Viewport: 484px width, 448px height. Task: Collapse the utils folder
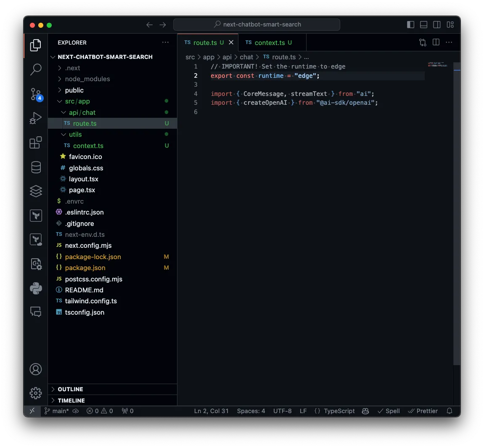113,134
